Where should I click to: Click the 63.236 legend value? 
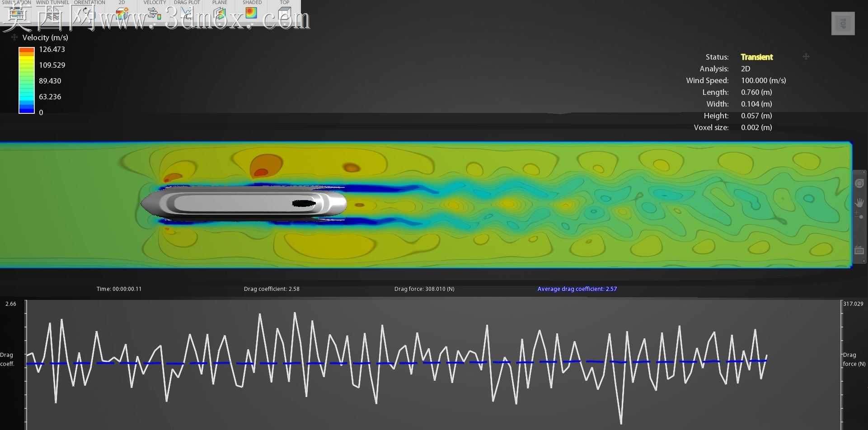click(50, 97)
